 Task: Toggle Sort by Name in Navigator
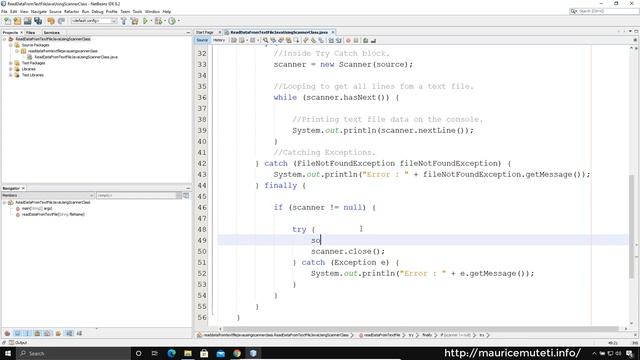coord(69,333)
